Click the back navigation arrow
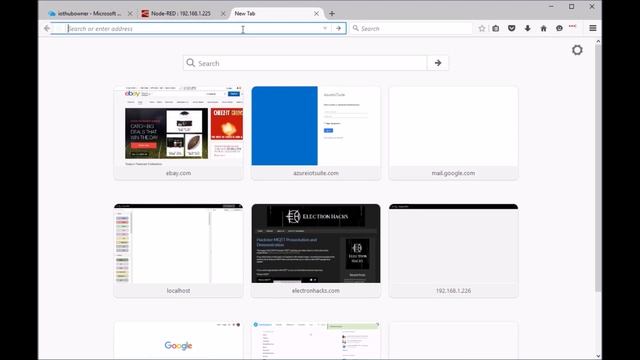 coord(47,28)
